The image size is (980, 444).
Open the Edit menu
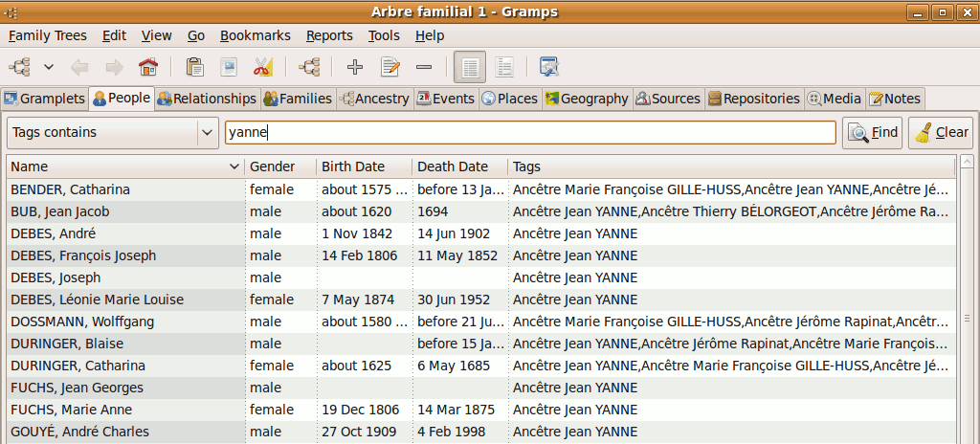(115, 35)
